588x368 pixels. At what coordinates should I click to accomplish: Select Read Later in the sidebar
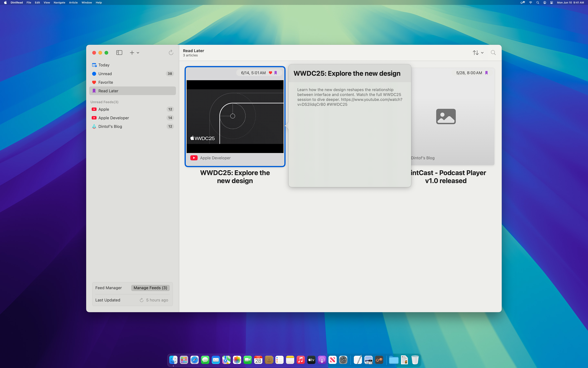(133, 91)
